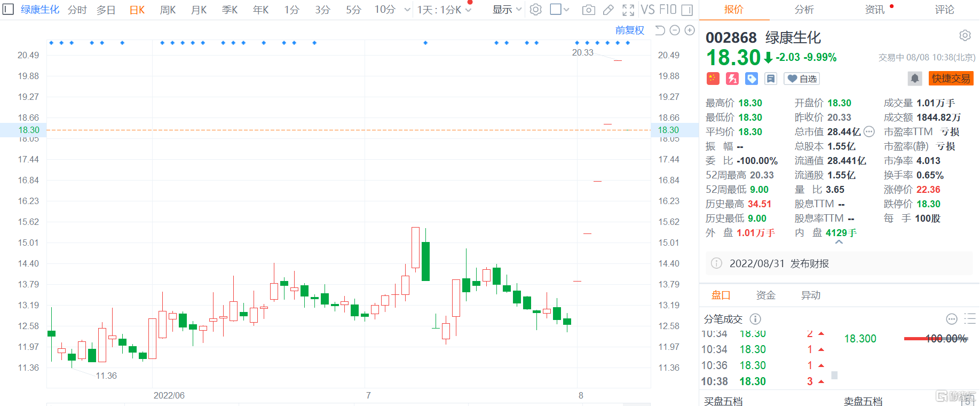The height and width of the screenshot is (406, 980).
Task: Toggle the left sidebar panel icon
Action: point(8,10)
